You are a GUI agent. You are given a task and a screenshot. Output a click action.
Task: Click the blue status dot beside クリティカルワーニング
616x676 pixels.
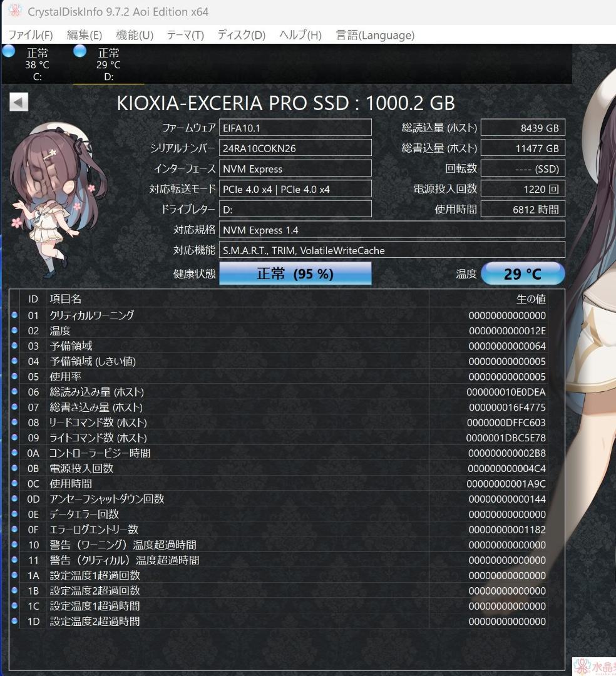coord(14,315)
